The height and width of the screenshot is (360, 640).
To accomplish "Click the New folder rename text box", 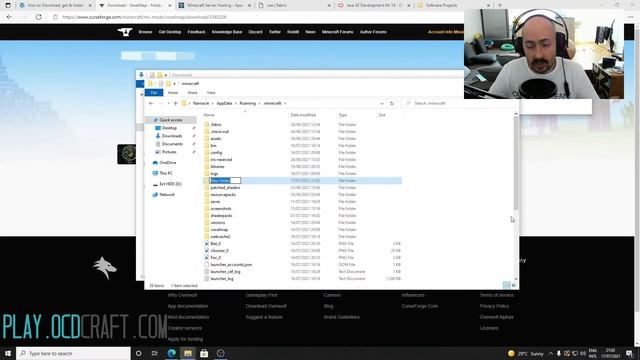I will click(x=225, y=180).
